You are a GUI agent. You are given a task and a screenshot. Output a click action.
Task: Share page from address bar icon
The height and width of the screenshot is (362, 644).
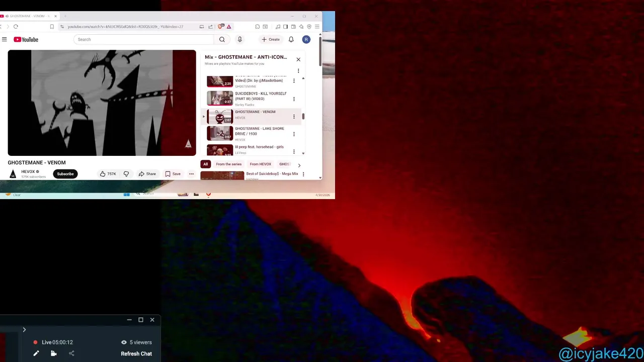click(210, 27)
